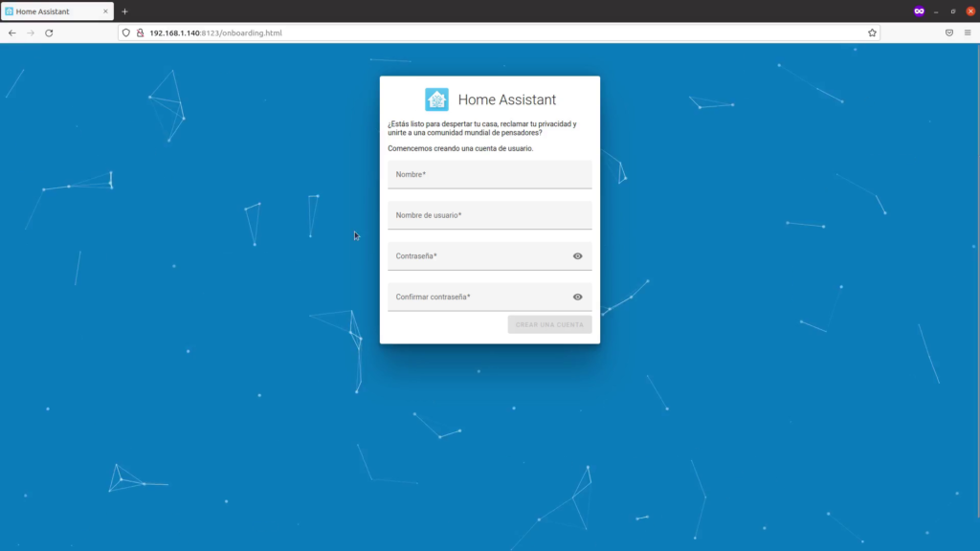Open the Firefox application menu
The image size is (980, 551).
coord(969,32)
